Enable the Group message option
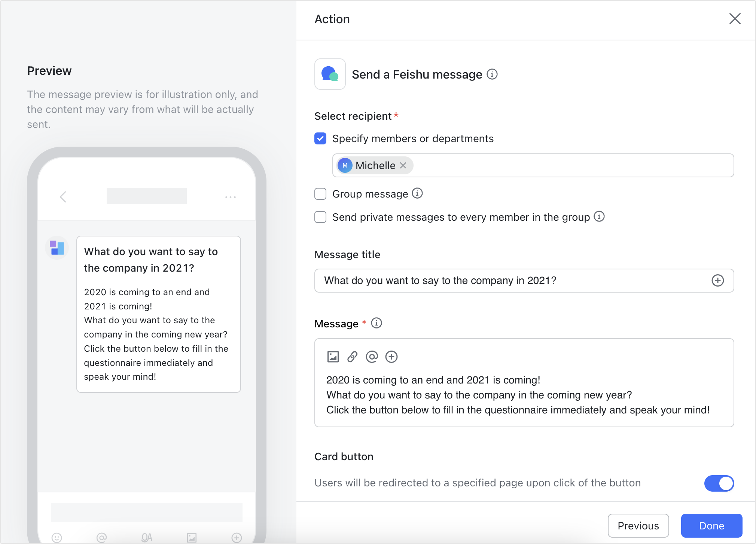Viewport: 756px width, 544px height. (320, 194)
